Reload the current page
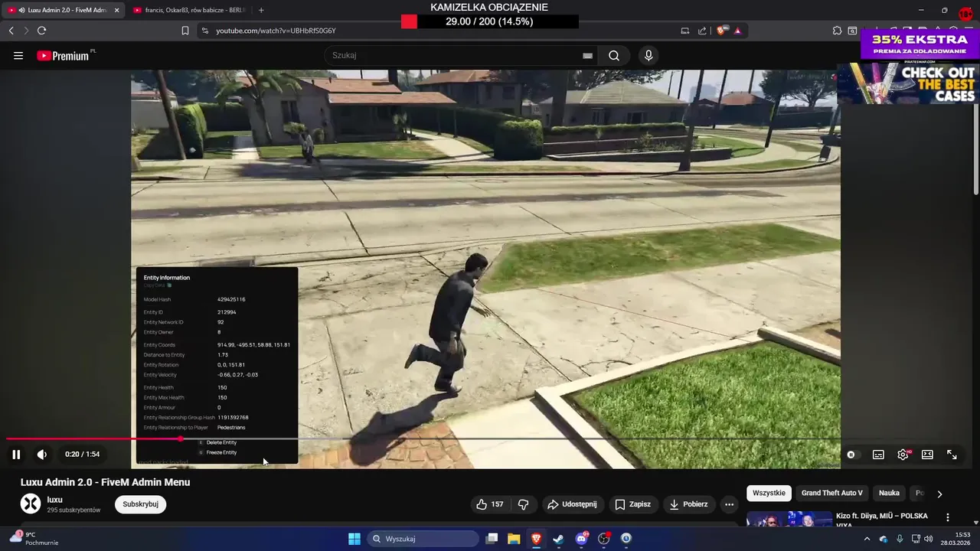Screen dimensions: 980x551 [x=41, y=31]
